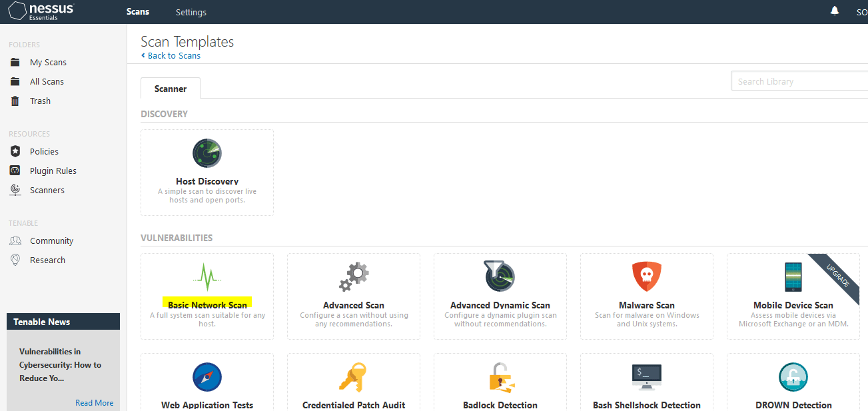The image size is (868, 411).
Task: Click the Mobile Device Scan phone icon
Action: [793, 276]
